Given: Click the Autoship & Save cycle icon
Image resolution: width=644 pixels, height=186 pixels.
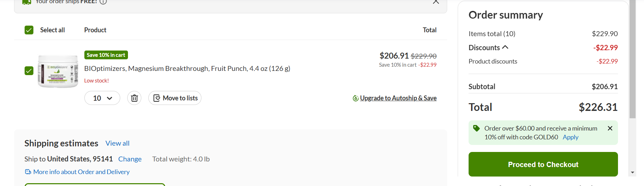Looking at the screenshot, I should pos(355,98).
